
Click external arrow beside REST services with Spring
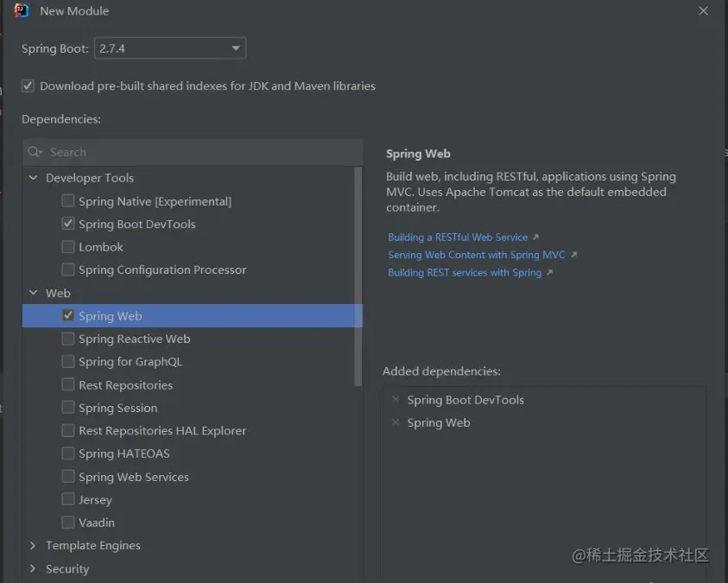(550, 272)
